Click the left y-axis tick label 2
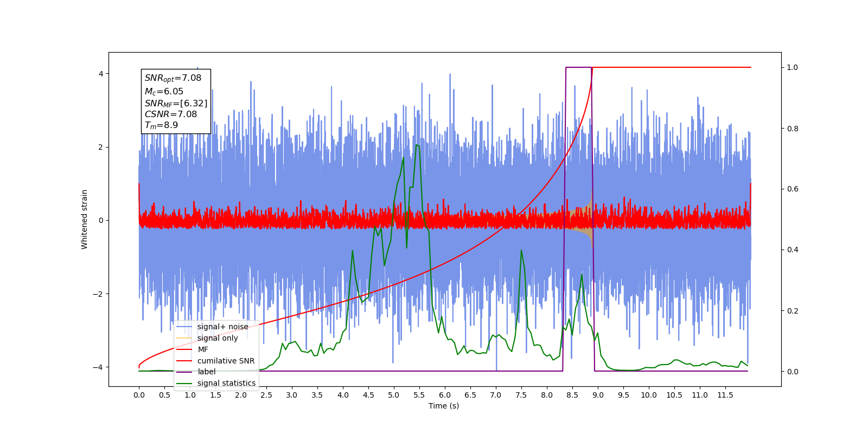This screenshot has height=434, width=868. click(x=101, y=147)
